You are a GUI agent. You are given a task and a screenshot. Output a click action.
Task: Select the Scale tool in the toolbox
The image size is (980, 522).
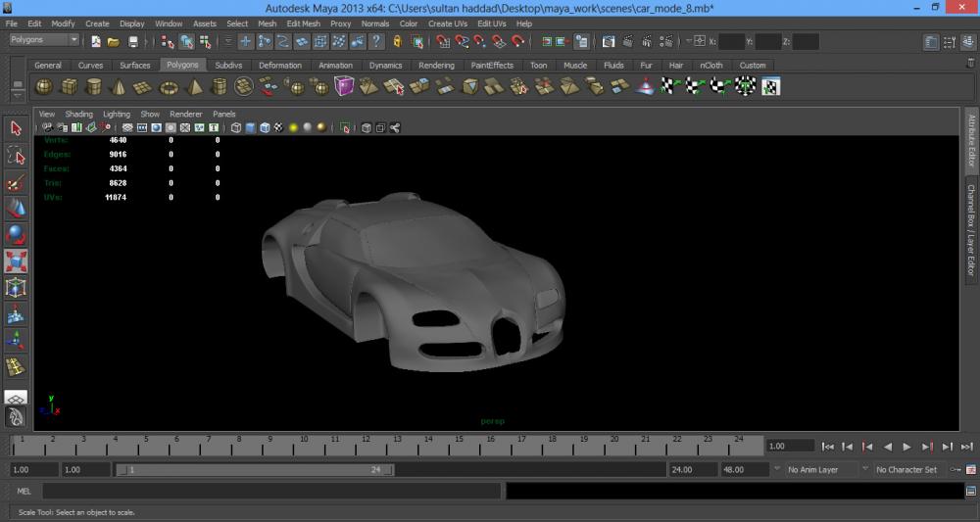[x=16, y=261]
